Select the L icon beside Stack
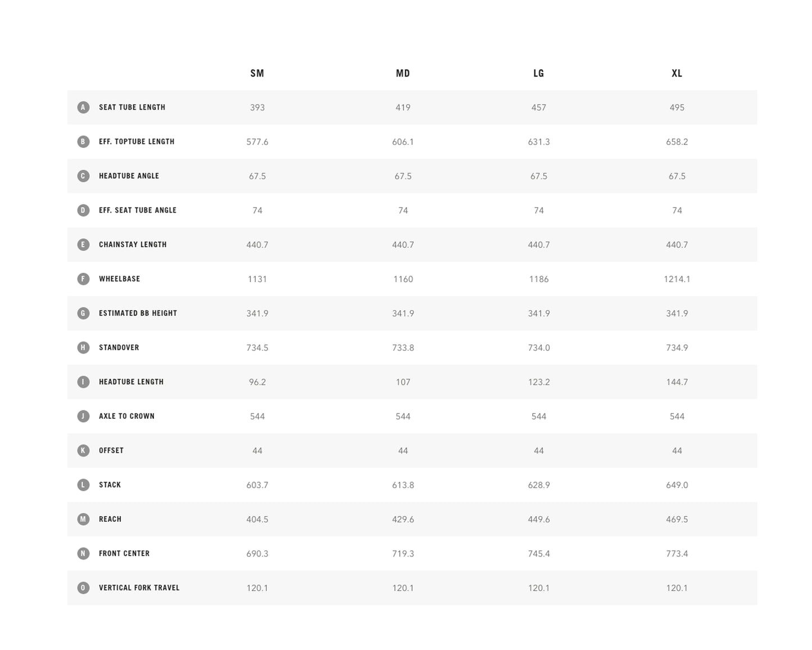812x650 pixels. [x=83, y=485]
